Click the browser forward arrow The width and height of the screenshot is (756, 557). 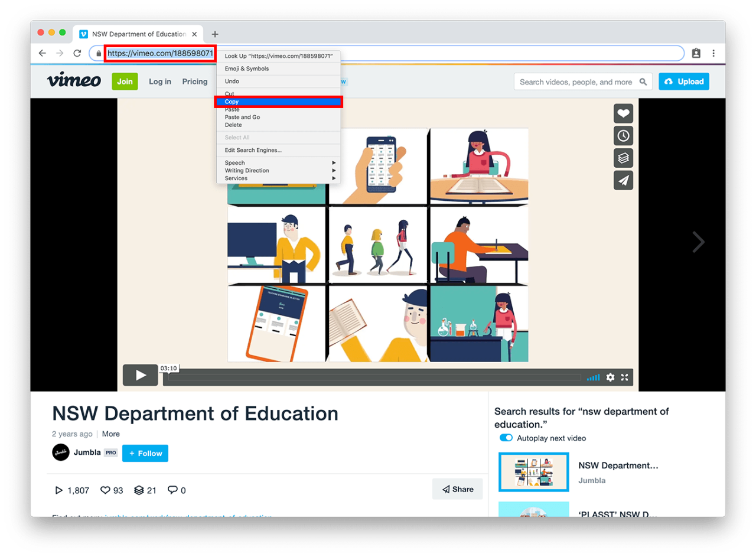[x=60, y=53]
